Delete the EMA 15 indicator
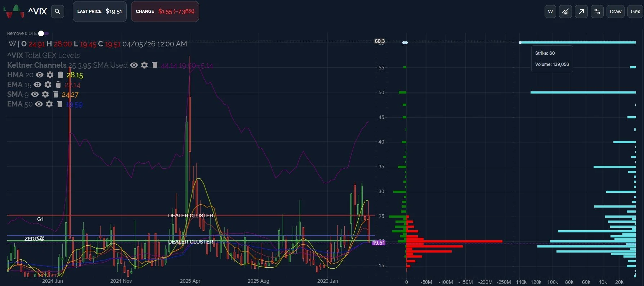 (58, 85)
